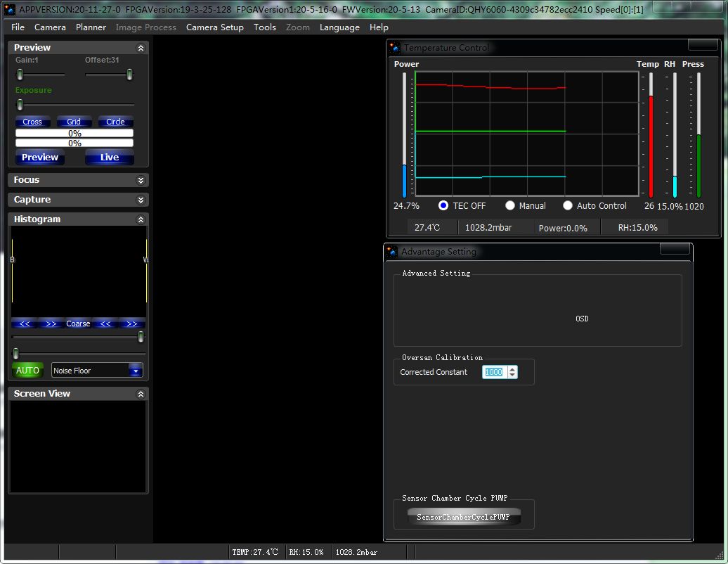This screenshot has height=564, width=728.
Task: Click the Gain slider handle
Action: [x=20, y=75]
